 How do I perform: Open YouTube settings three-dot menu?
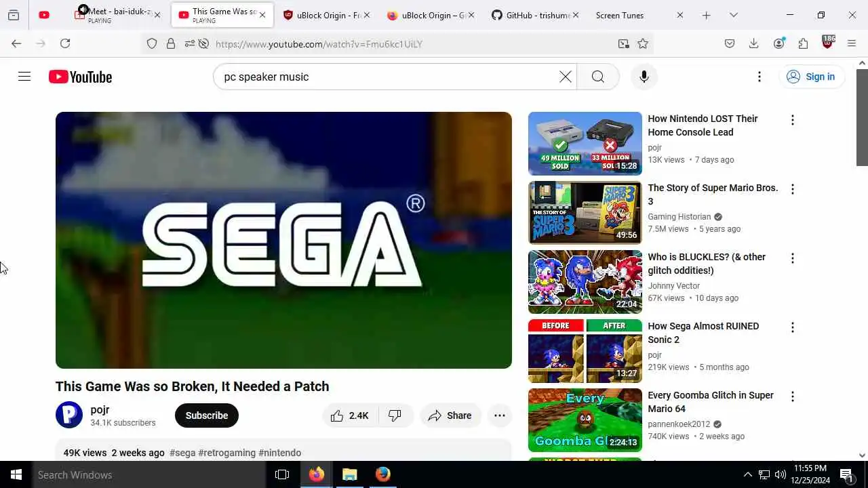pyautogui.click(x=759, y=77)
